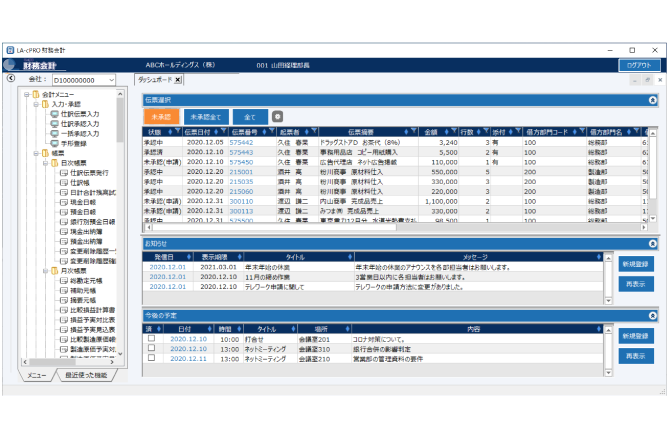
Task: Click the vertical scrollbar of the menu tree
Action: pos(120,225)
